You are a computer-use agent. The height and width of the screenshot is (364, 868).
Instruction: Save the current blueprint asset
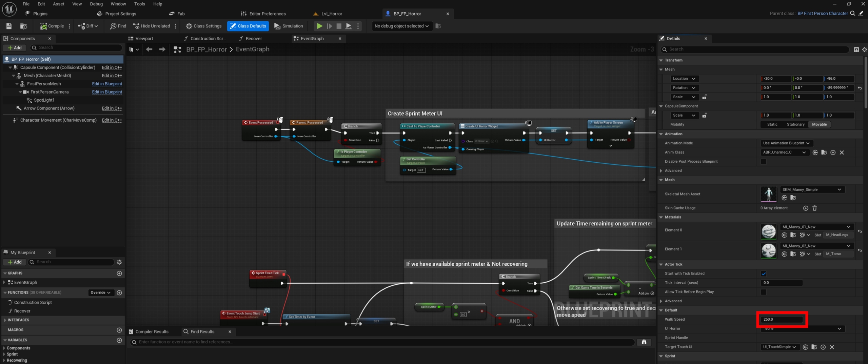click(9, 26)
